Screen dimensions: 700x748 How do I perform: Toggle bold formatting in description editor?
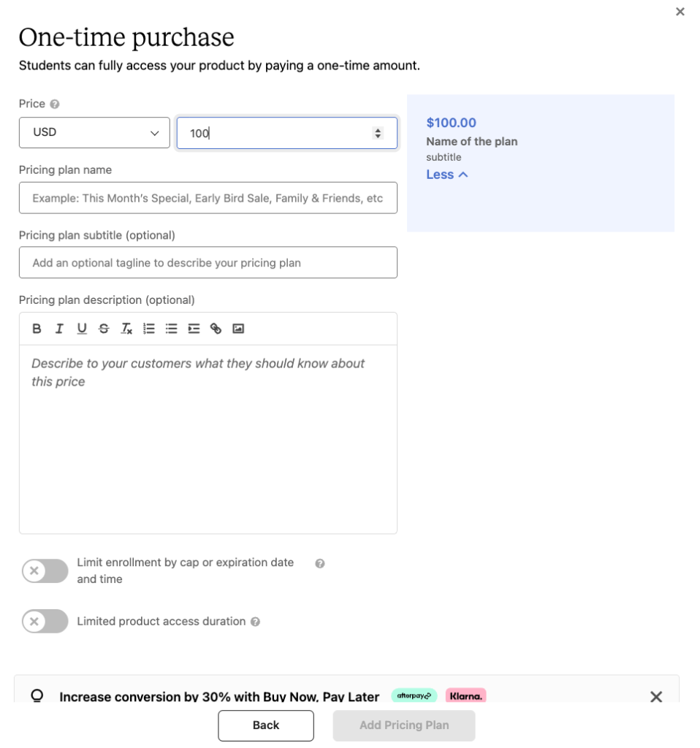pyautogui.click(x=37, y=328)
